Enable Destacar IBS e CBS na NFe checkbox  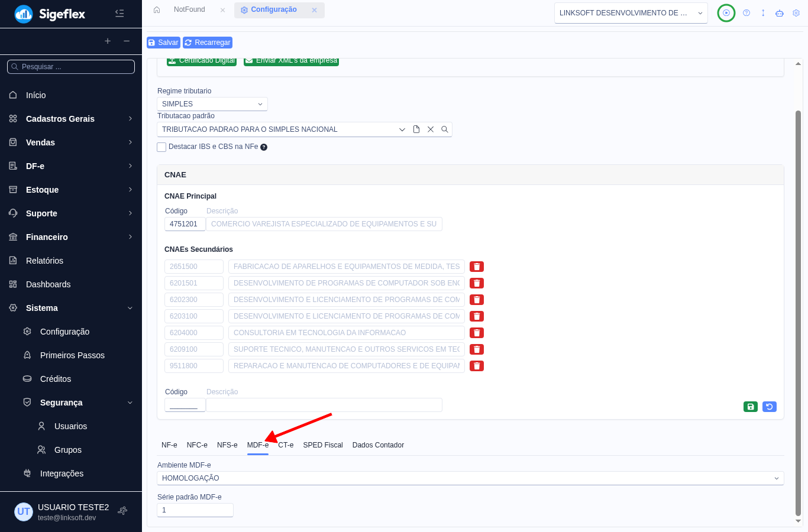pos(161,147)
